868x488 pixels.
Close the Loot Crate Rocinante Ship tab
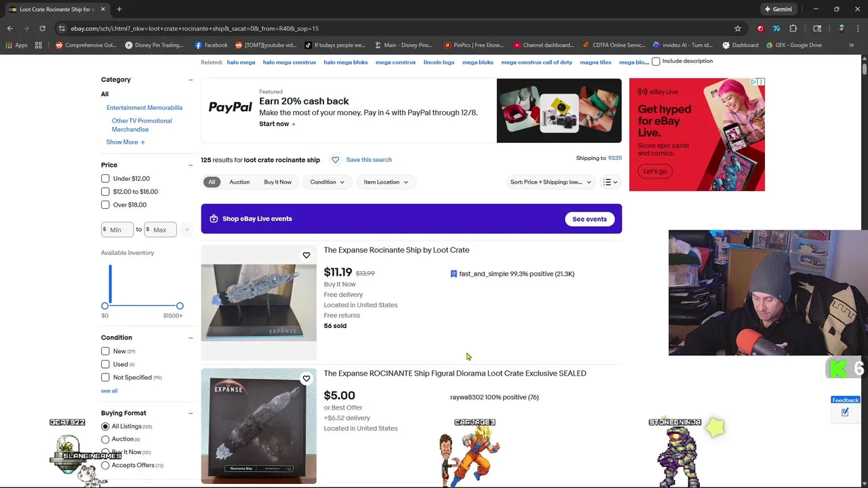tap(103, 9)
